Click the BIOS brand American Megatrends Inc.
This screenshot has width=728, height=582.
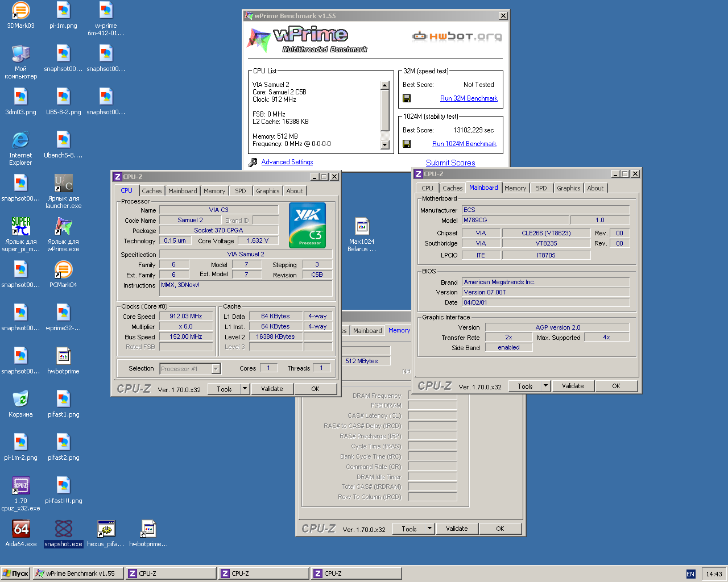[x=545, y=282]
